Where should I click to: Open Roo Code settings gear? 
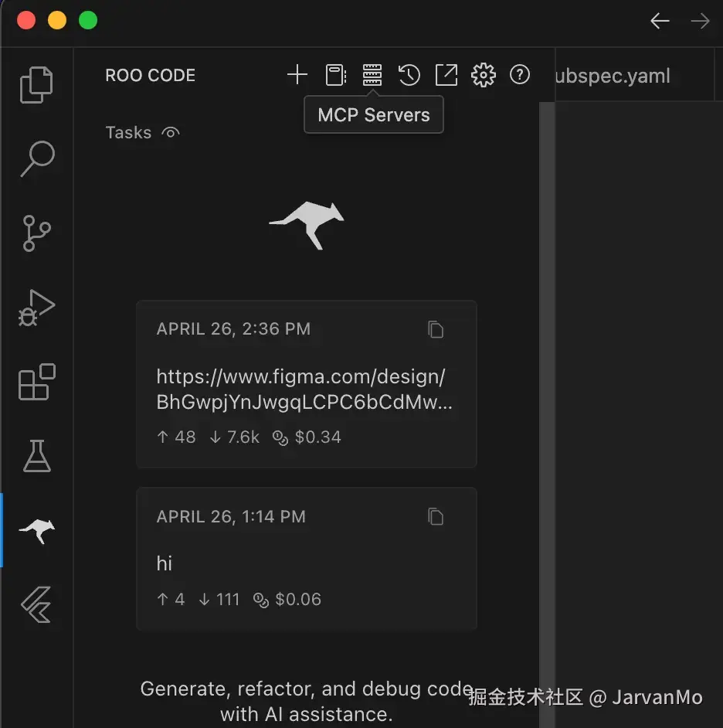(x=484, y=75)
